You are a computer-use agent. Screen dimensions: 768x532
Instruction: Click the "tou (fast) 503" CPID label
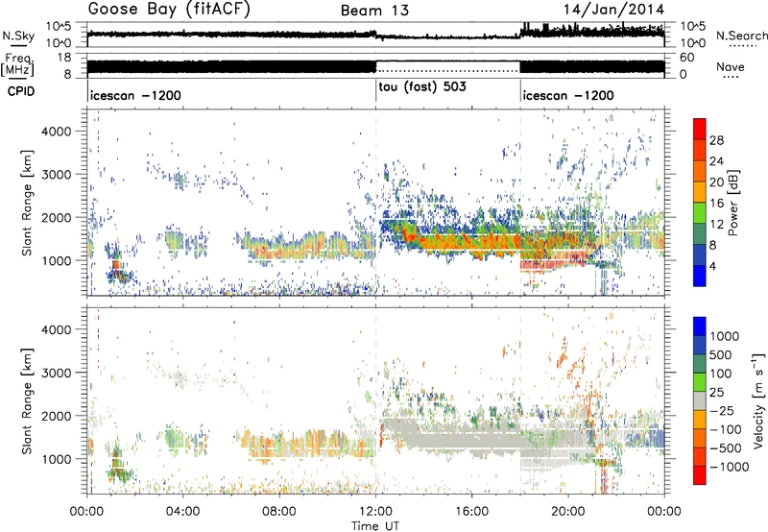coord(422,86)
